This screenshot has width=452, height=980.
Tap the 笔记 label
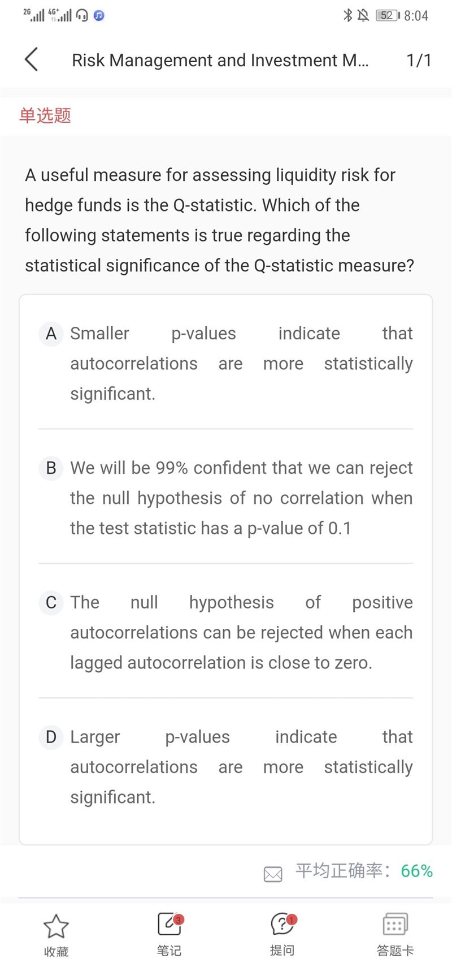tap(169, 951)
